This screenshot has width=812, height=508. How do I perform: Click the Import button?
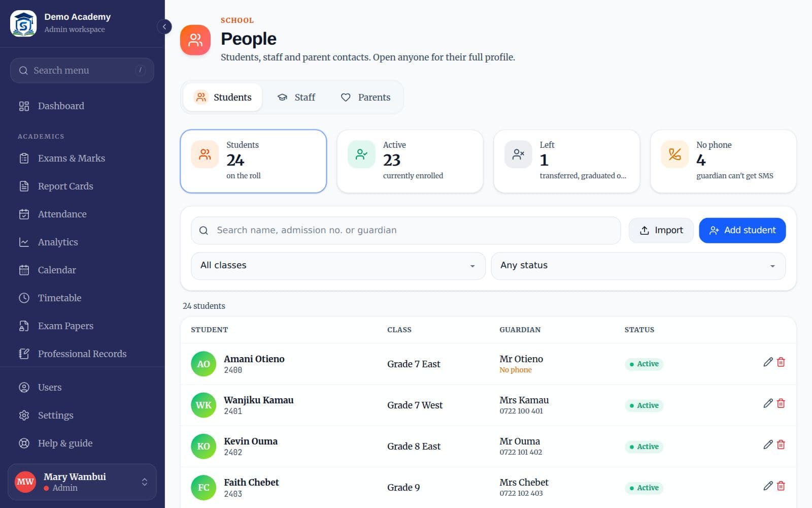coord(661,231)
